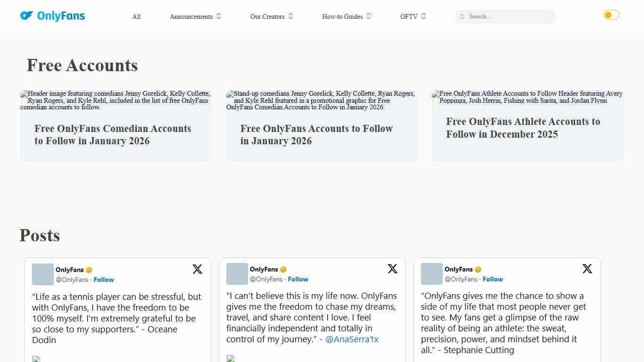Select the All menu item
This screenshot has width=644, height=362.
click(136, 16)
